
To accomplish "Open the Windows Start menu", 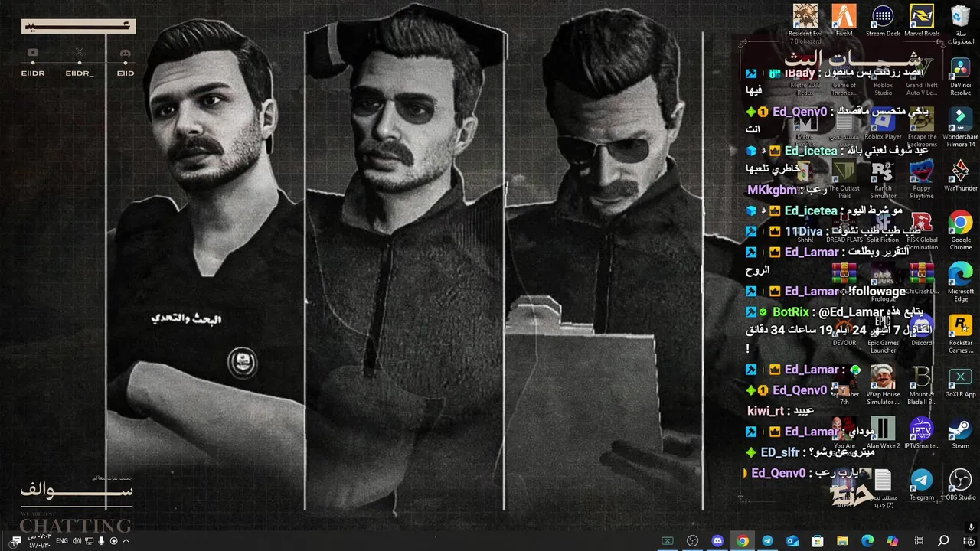I will (x=969, y=540).
